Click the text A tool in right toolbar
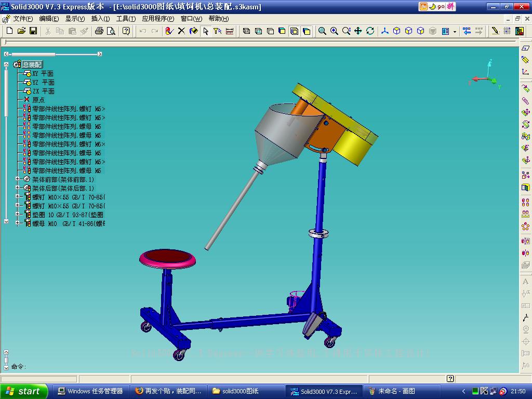Screen dimensions: 532x399 (x=526, y=282)
